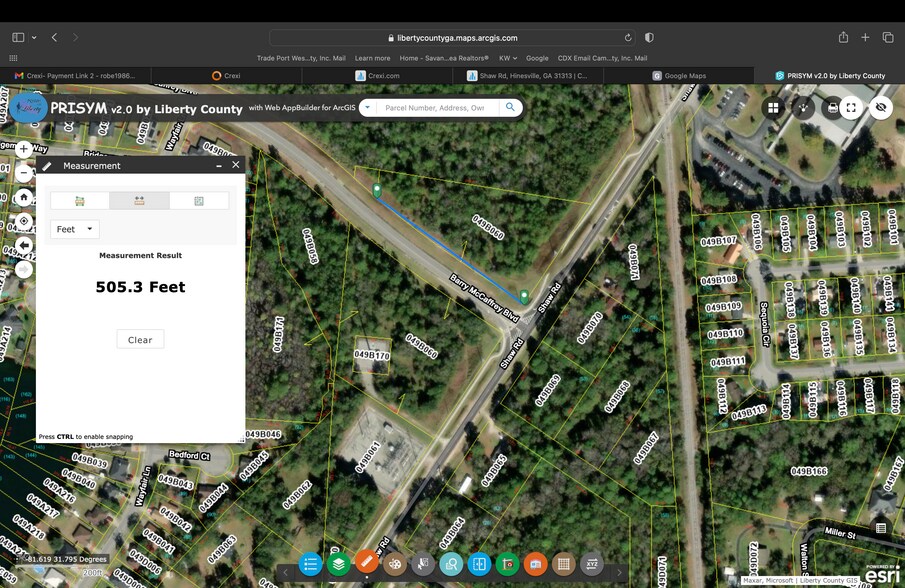Open a new Safari tab
This screenshot has height=588, width=905.
click(865, 38)
